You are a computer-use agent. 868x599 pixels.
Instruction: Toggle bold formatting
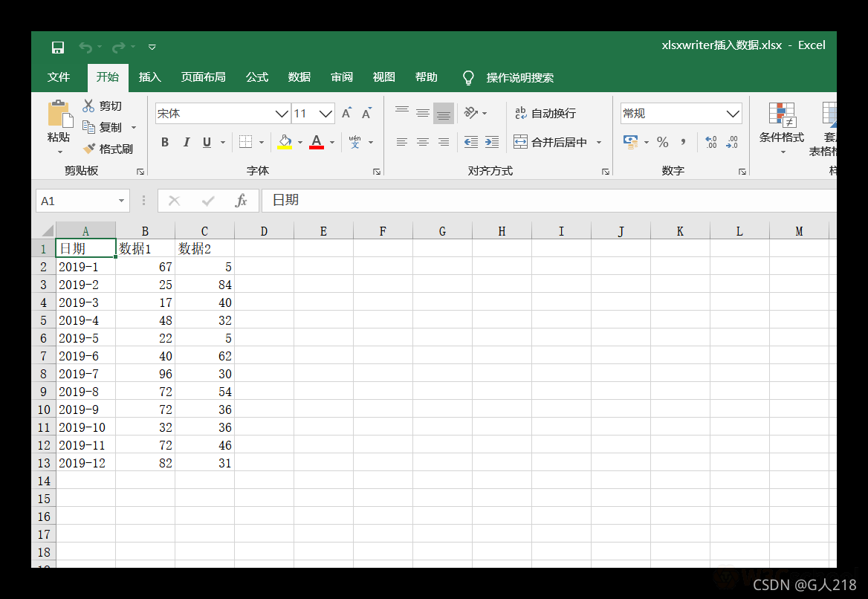(x=165, y=142)
